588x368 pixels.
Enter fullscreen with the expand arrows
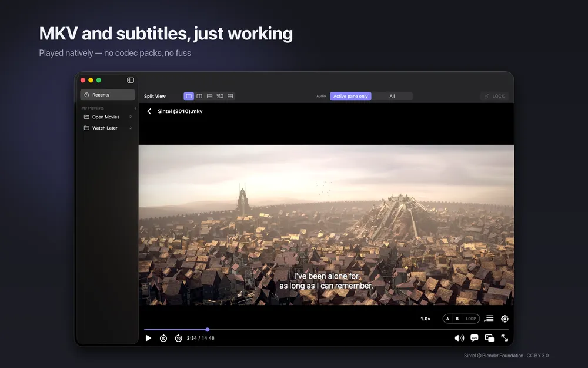(505, 338)
